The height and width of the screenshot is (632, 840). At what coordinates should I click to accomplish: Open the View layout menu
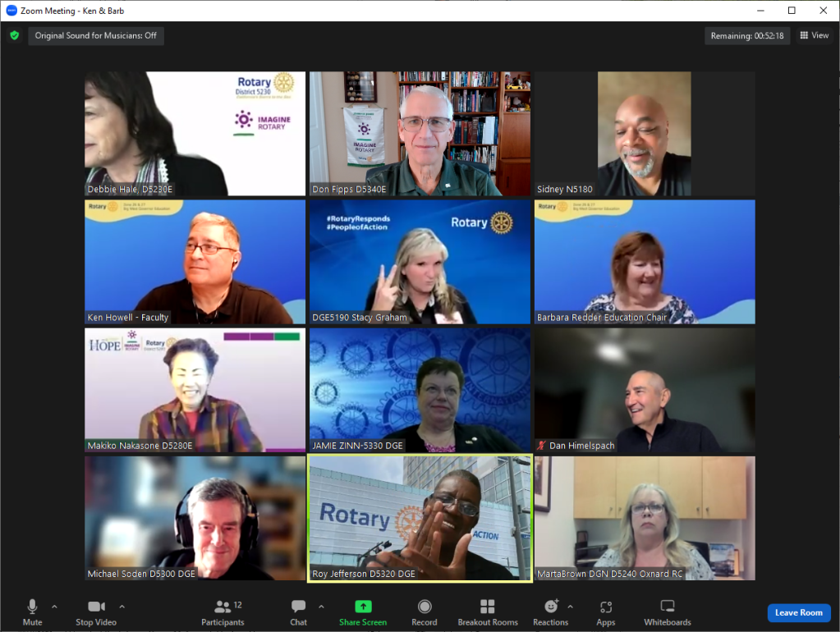click(x=814, y=35)
